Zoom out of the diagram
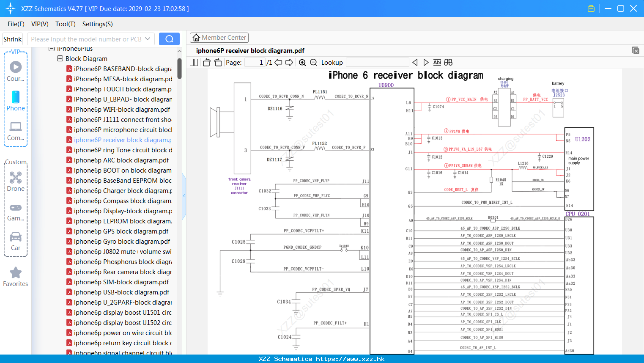Image resolution: width=644 pixels, height=363 pixels. pyautogui.click(x=313, y=62)
